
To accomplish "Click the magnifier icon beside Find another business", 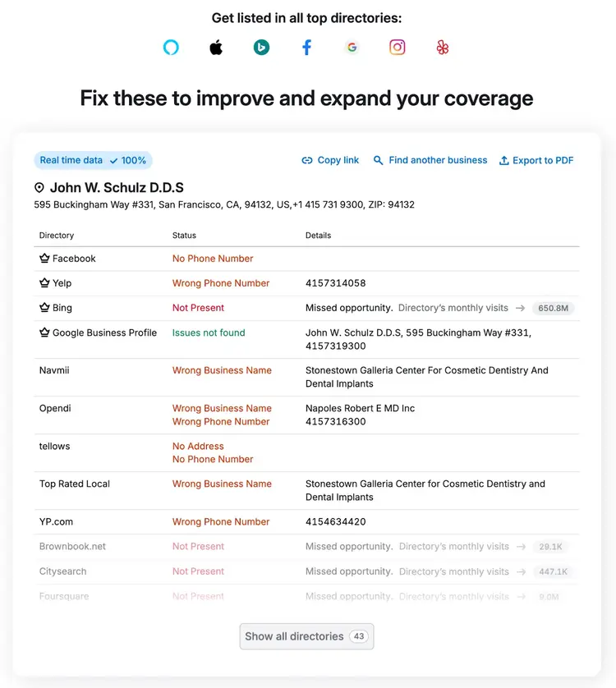I will (378, 161).
